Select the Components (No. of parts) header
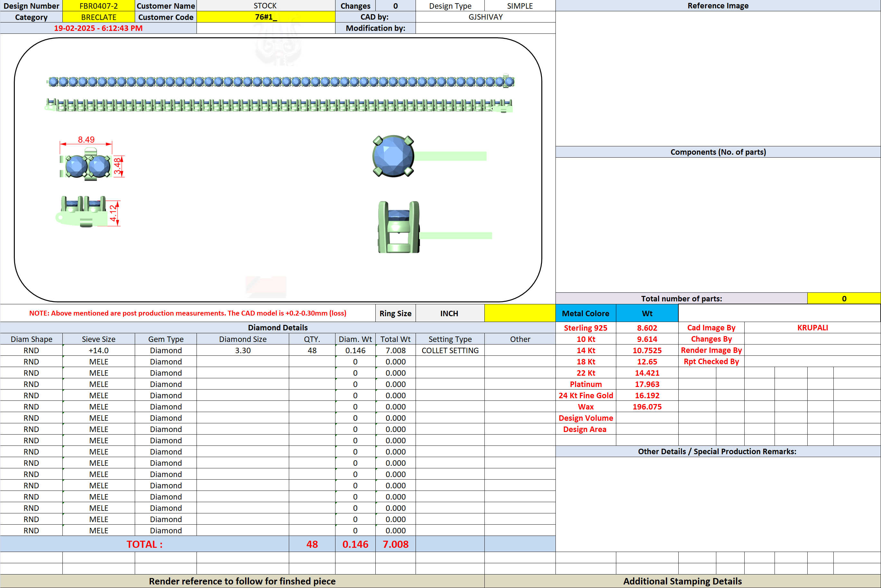The width and height of the screenshot is (881, 588). (x=718, y=152)
